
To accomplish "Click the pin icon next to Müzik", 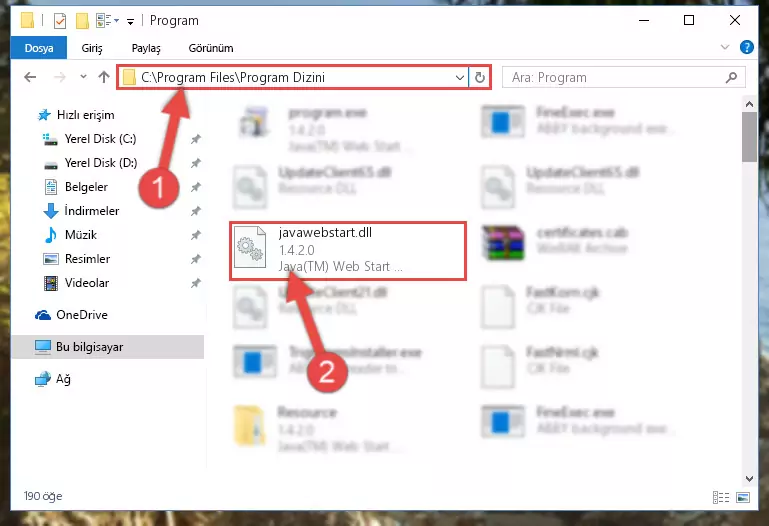I will click(196, 235).
